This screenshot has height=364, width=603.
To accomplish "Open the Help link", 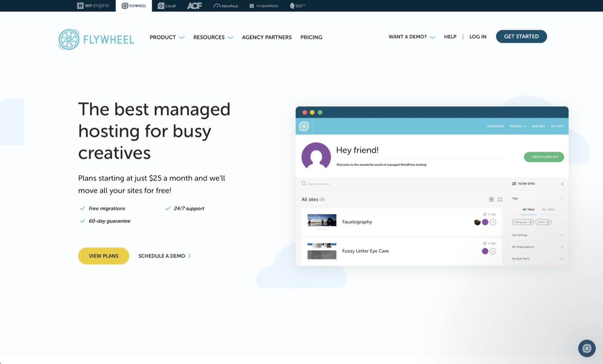I will [x=450, y=37].
